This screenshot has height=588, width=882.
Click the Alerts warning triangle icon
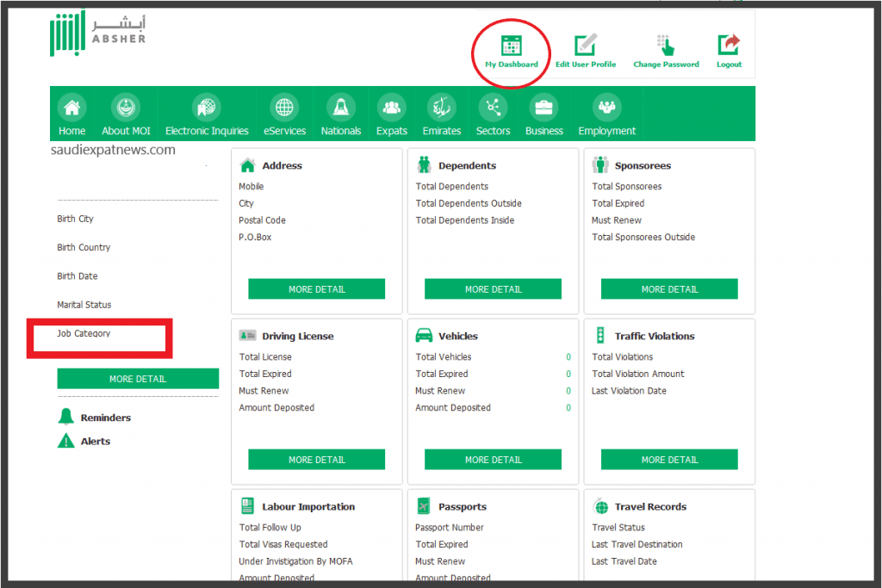[65, 441]
